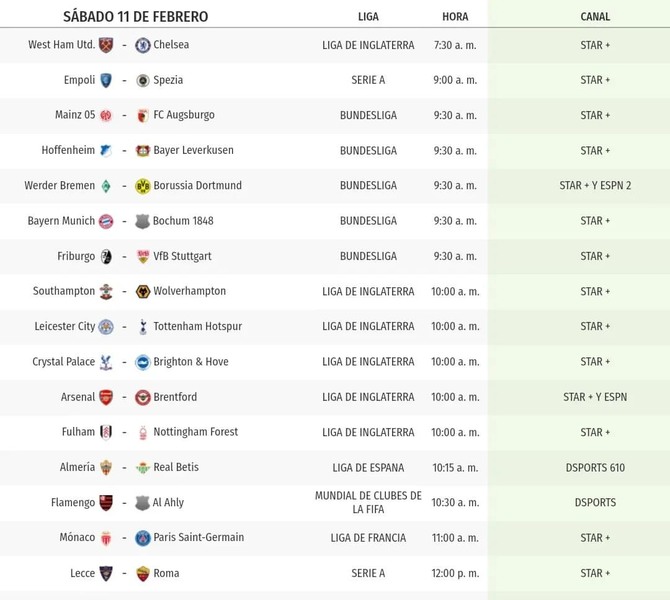The width and height of the screenshot is (670, 600).
Task: Click the Roma club crest
Action: pos(143,574)
